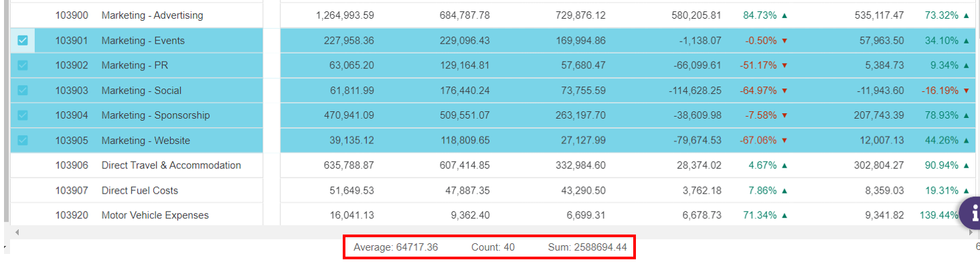Uncheck the Marketing - PR row checkbox

23,66
